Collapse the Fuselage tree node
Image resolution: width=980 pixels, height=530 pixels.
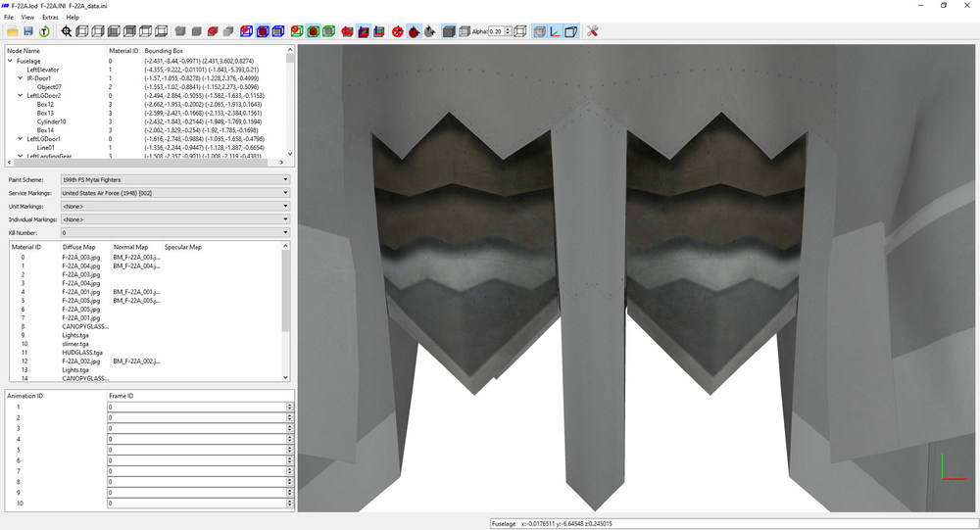coord(10,61)
